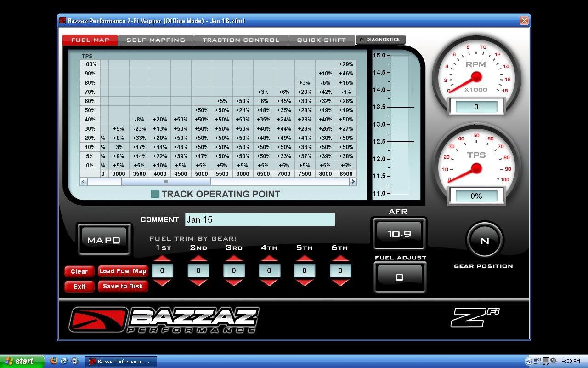Screen dimensions: 588x368
Task: Click the AFR 10.9 button
Action: pyautogui.click(x=399, y=234)
